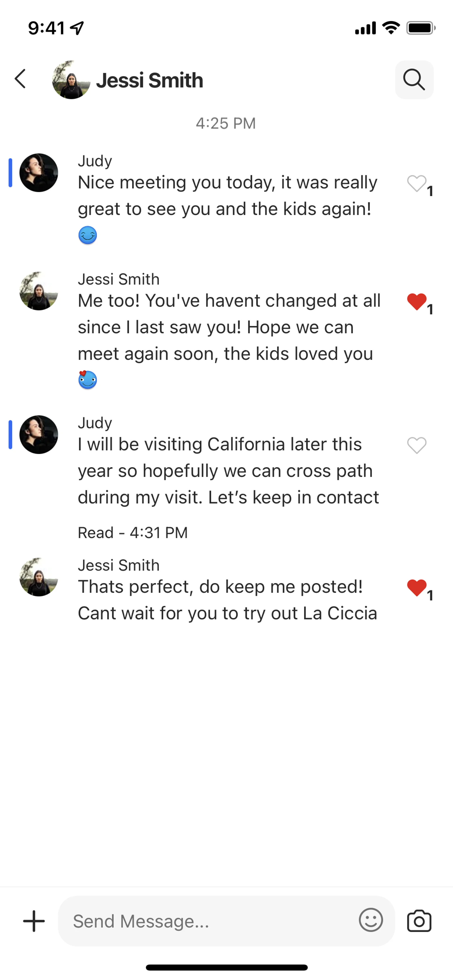Unlike Jessi's "Me too!" message
This screenshot has height=980, width=453.
coord(416,302)
